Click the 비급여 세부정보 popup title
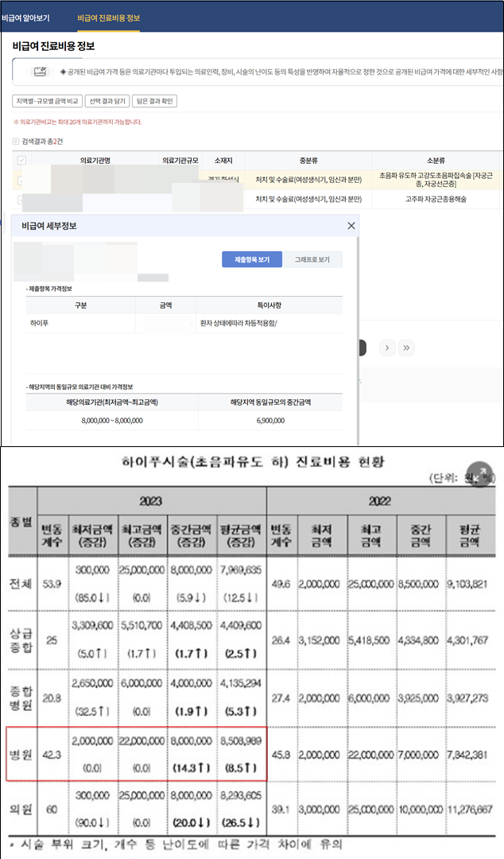504x859 pixels. click(x=48, y=226)
